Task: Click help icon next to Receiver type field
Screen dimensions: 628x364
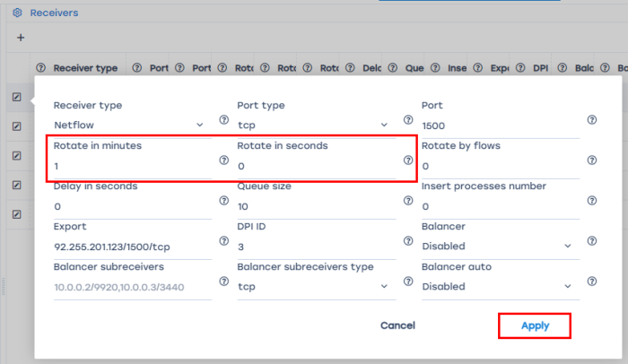Action: point(224,120)
